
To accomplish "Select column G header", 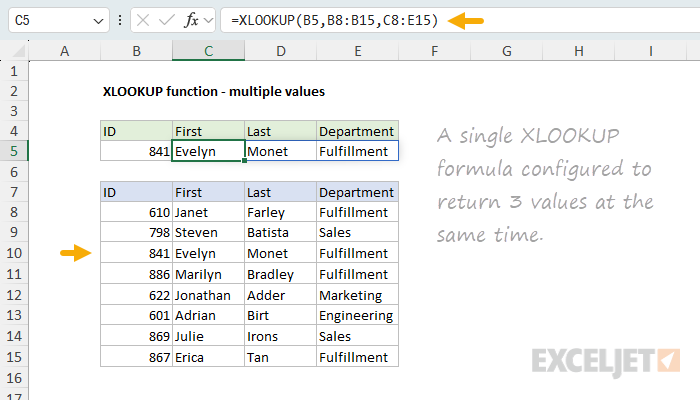I will point(507,51).
